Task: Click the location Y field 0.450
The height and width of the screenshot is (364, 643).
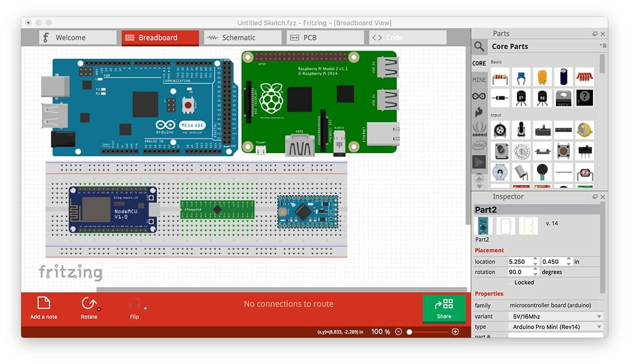Action: click(553, 262)
